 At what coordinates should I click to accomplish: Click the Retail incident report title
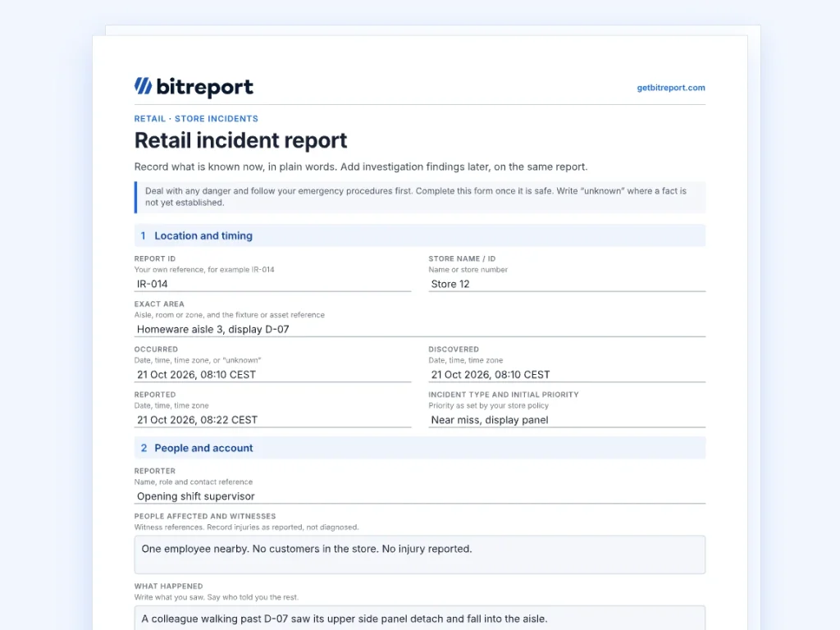[x=240, y=140]
